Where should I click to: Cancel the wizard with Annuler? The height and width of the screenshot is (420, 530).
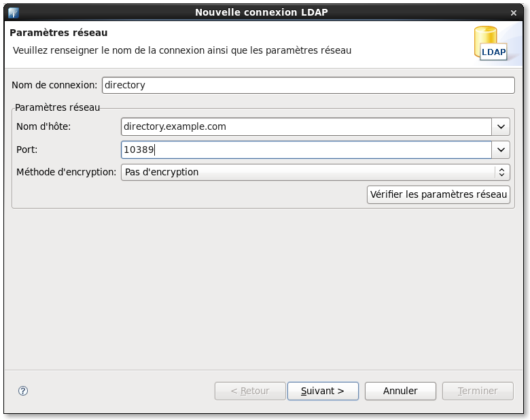point(400,391)
